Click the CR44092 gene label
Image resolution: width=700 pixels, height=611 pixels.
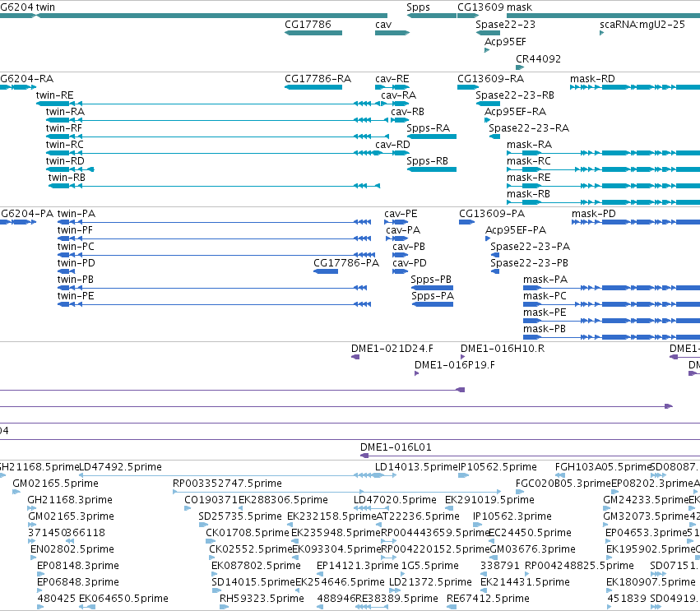click(x=539, y=59)
